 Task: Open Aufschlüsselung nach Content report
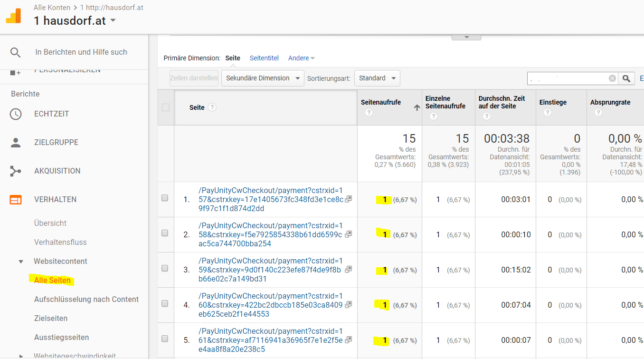86,300
